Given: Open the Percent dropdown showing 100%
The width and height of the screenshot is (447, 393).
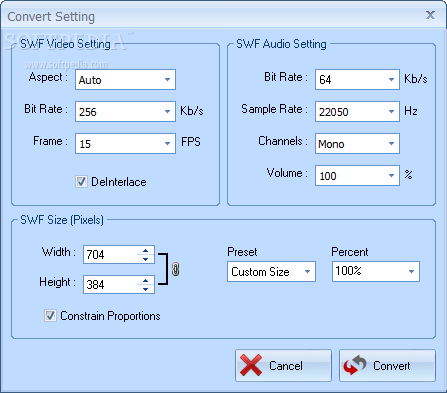Looking at the screenshot, I should coord(376,271).
